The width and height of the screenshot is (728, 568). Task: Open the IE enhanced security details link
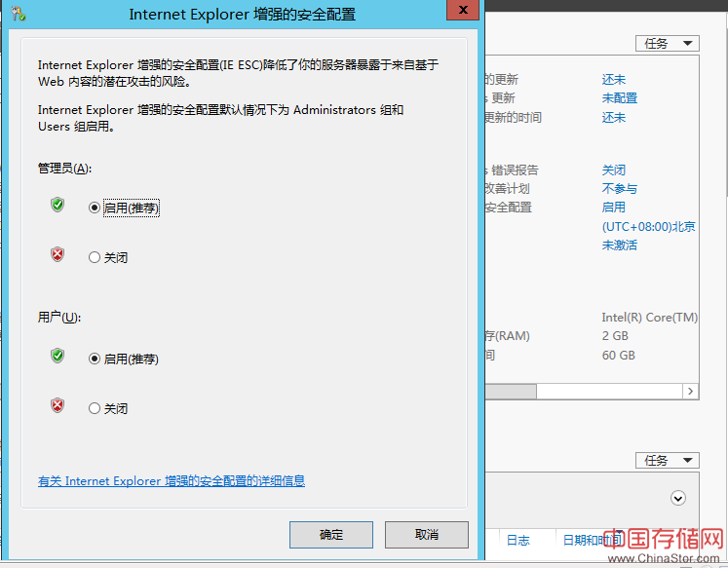[x=172, y=481]
